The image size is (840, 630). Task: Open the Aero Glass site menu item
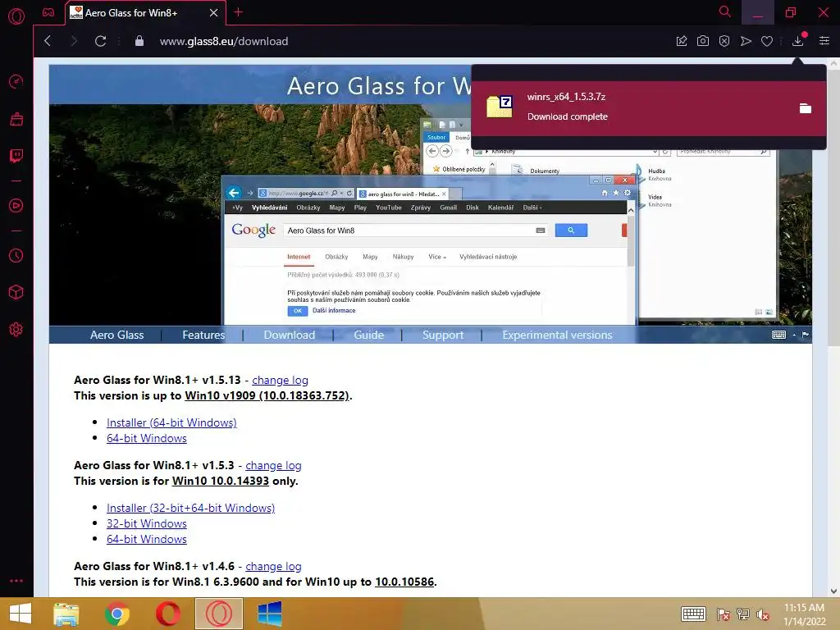pos(116,335)
